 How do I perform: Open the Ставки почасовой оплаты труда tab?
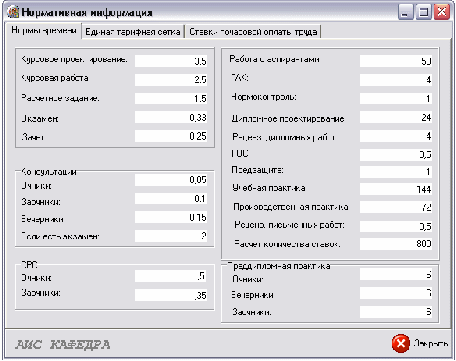(253, 32)
